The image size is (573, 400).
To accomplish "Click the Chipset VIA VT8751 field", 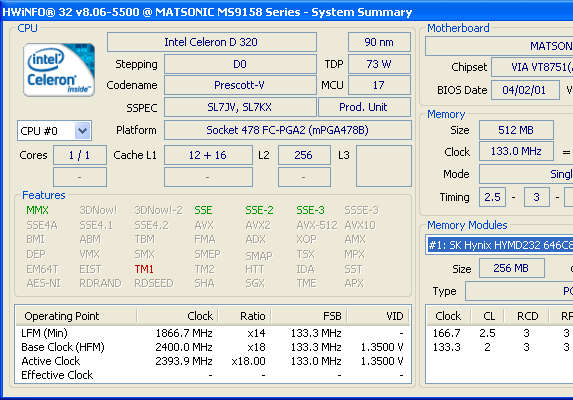I will [532, 67].
